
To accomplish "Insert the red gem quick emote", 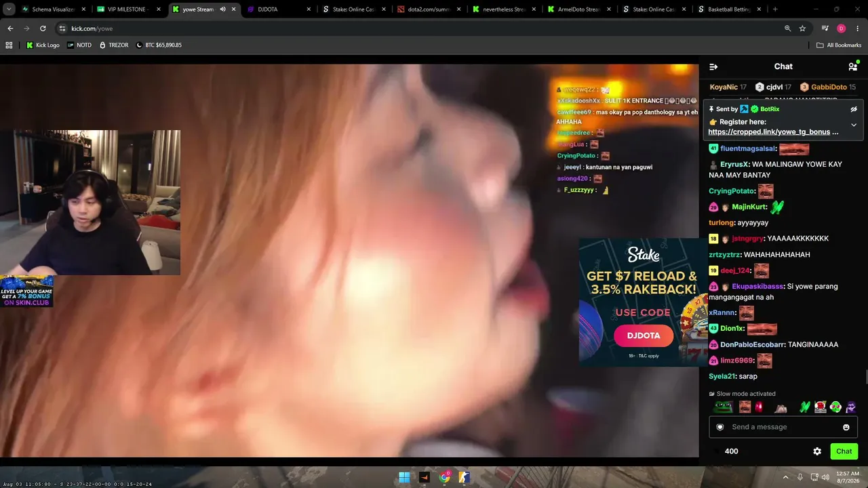I will coord(759,407).
